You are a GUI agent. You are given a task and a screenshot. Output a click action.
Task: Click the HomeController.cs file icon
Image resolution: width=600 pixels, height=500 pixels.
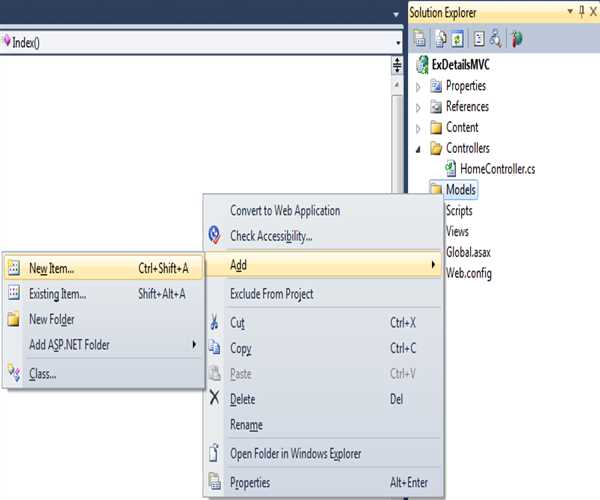click(x=450, y=169)
